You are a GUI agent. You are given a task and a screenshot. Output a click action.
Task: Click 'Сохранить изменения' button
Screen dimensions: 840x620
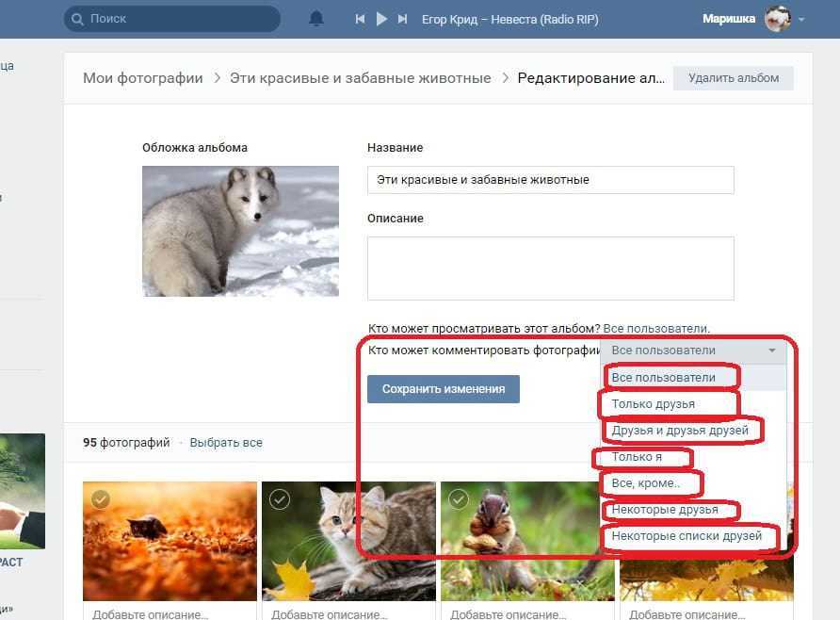click(443, 388)
